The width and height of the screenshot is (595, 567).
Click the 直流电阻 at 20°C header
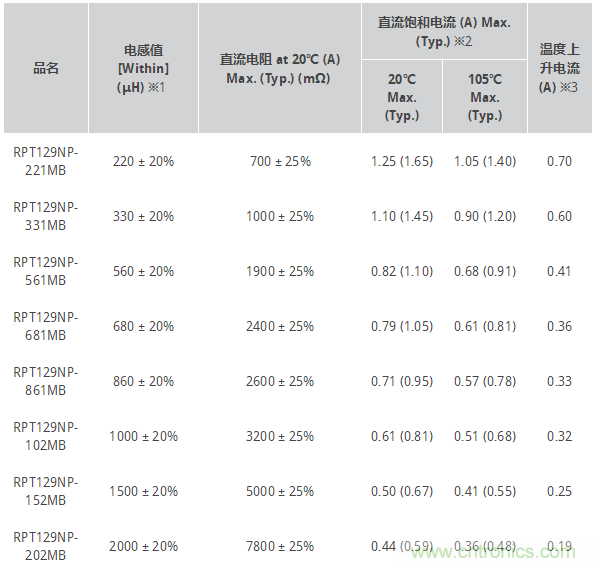point(280,68)
